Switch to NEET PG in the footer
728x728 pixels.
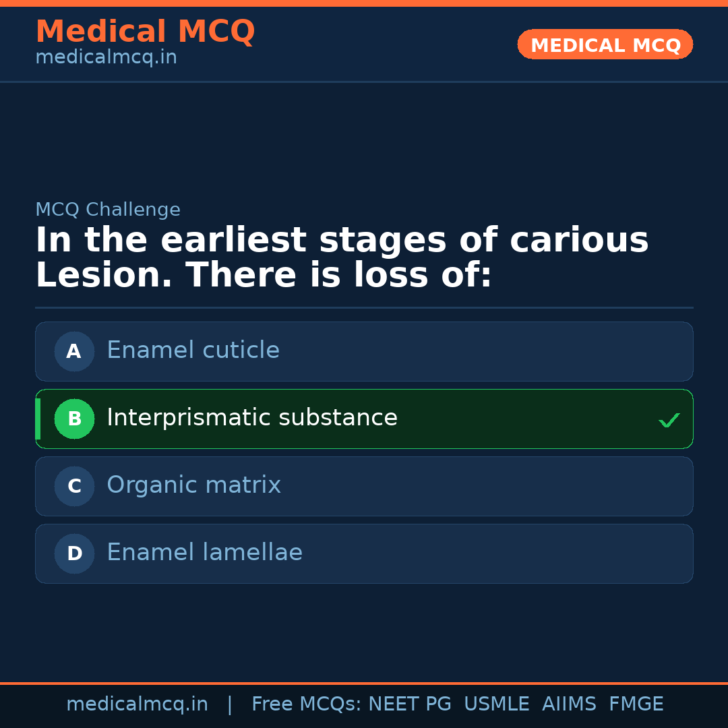(x=409, y=703)
